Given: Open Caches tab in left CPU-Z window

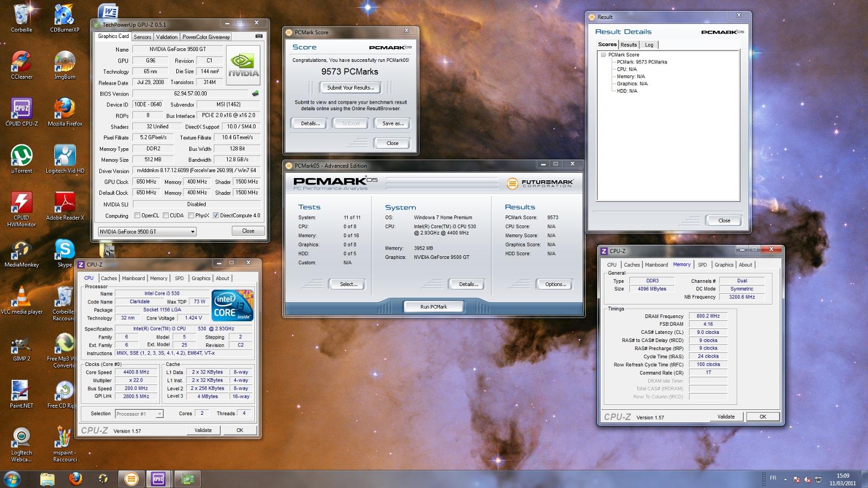Looking at the screenshot, I should click(x=108, y=278).
